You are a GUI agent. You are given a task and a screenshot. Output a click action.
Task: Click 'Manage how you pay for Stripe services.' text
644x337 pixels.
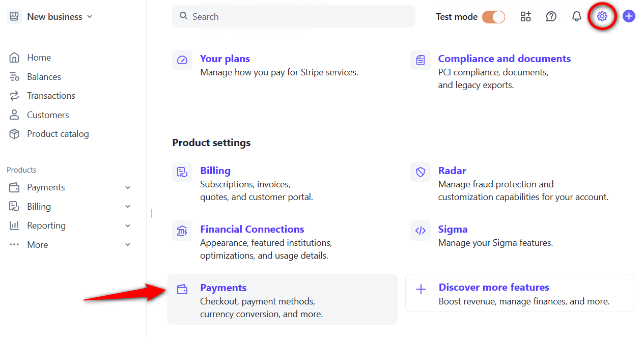click(279, 72)
